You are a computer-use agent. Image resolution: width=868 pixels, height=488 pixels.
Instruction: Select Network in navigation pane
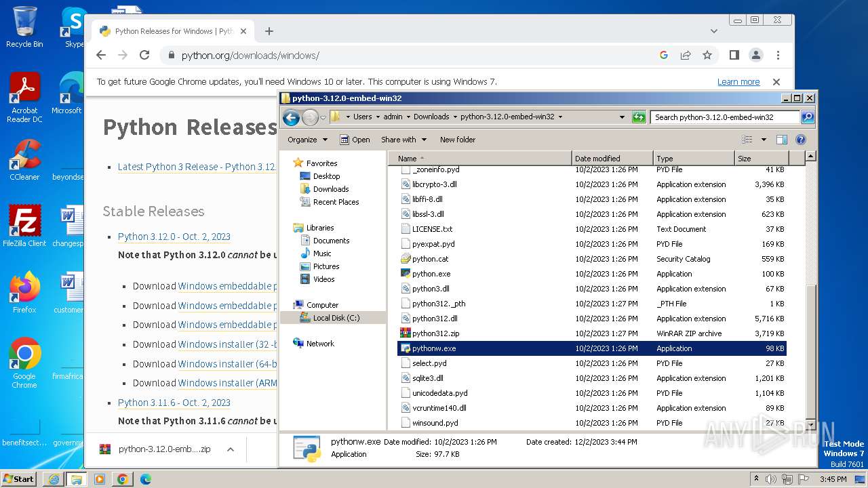tap(320, 344)
